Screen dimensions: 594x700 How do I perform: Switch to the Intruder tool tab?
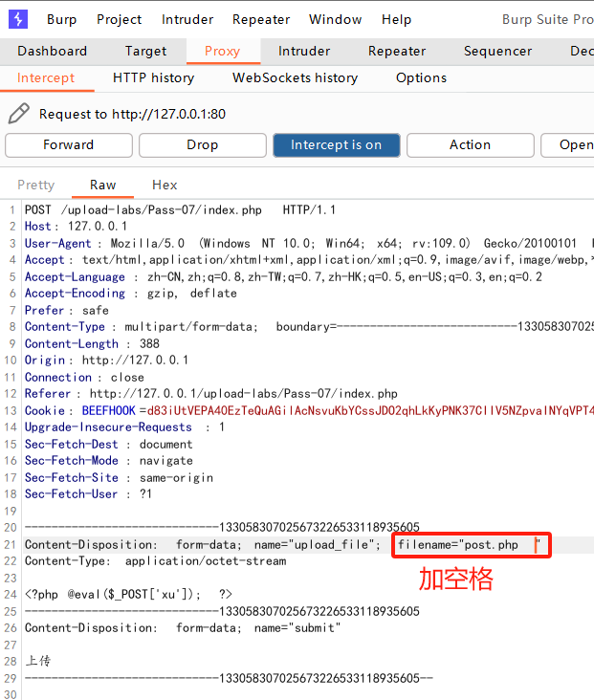304,52
